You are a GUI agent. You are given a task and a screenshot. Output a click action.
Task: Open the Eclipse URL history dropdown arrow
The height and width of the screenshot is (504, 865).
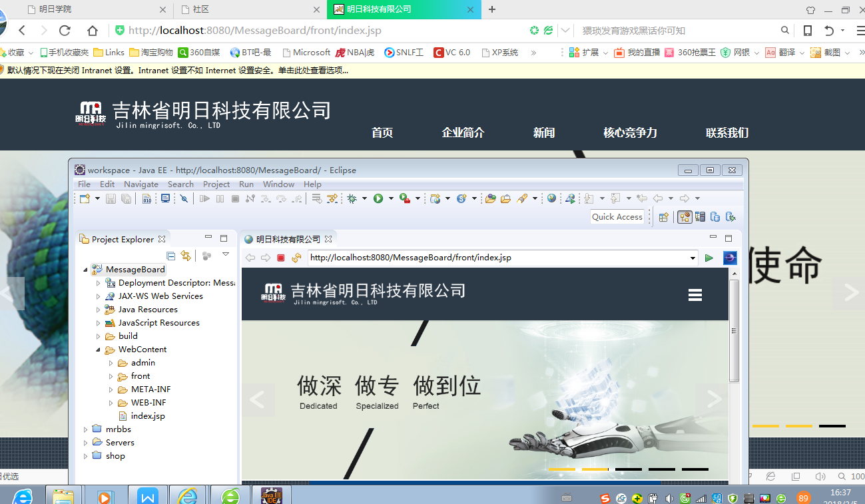click(693, 258)
